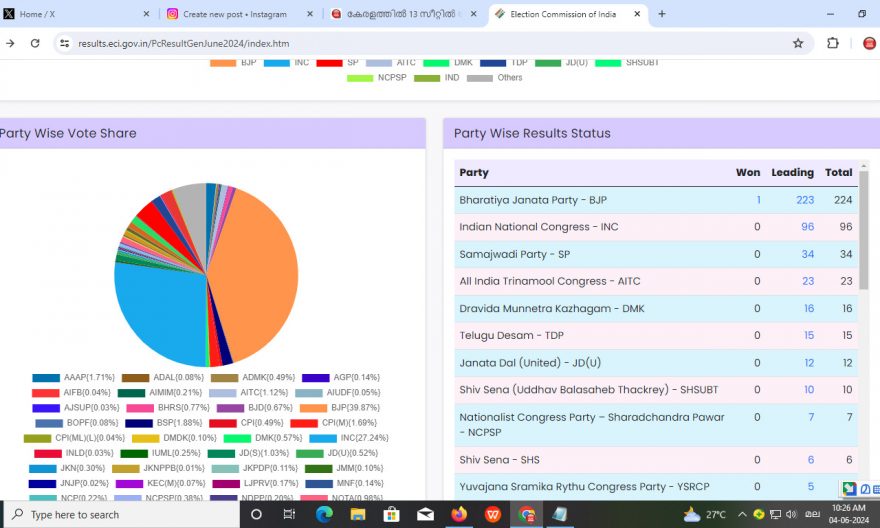Open a new browser tab
Screen dimensions: 880x528
click(662, 14)
